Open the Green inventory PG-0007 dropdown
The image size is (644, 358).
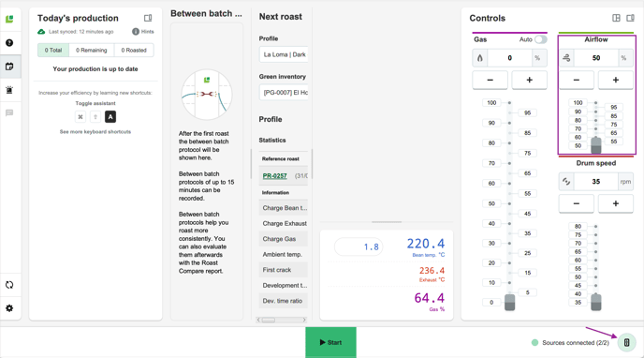pos(284,93)
